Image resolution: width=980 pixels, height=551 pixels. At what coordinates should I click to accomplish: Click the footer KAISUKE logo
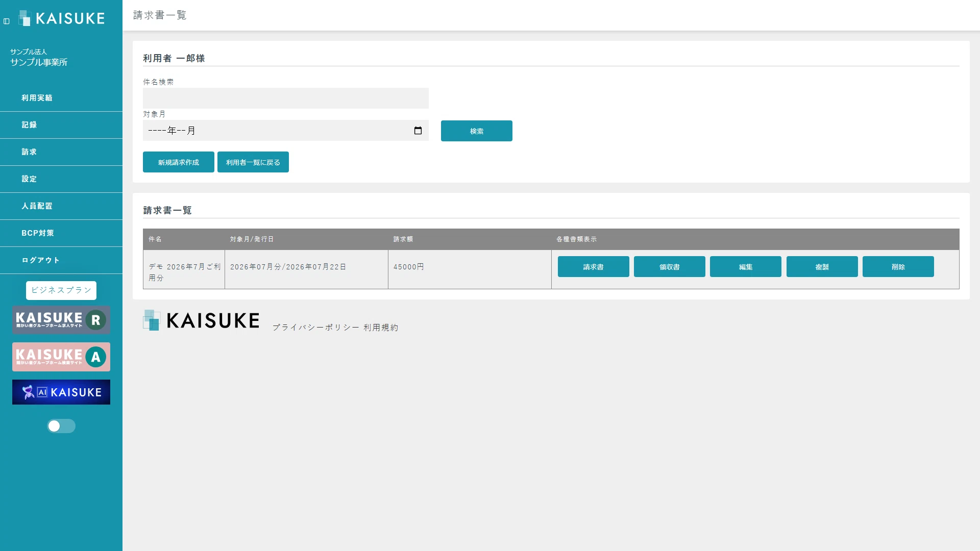point(201,320)
